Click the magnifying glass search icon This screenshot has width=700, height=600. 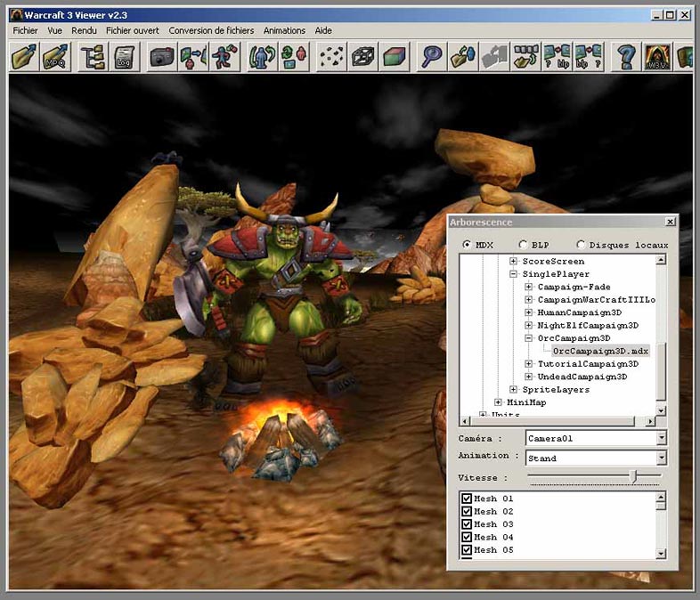431,56
